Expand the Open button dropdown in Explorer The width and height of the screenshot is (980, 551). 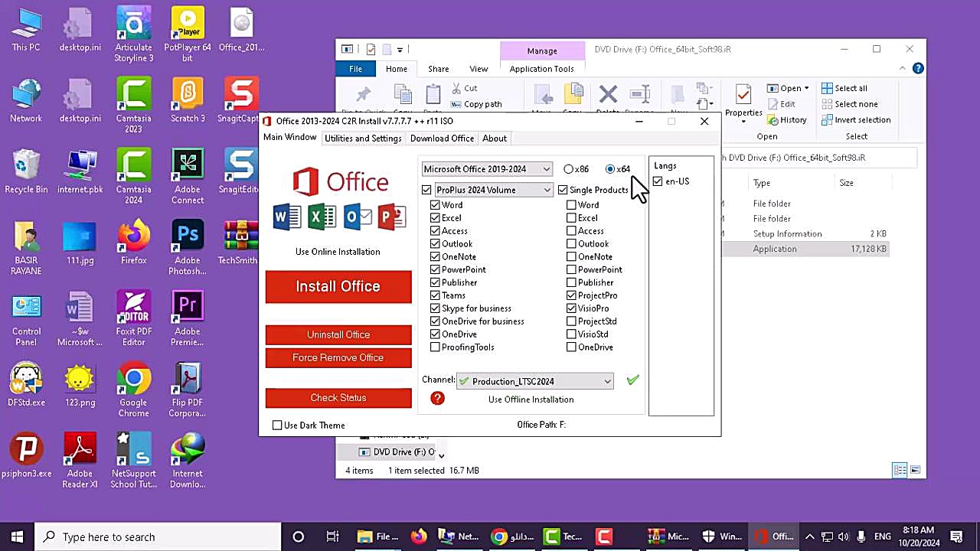pos(806,88)
